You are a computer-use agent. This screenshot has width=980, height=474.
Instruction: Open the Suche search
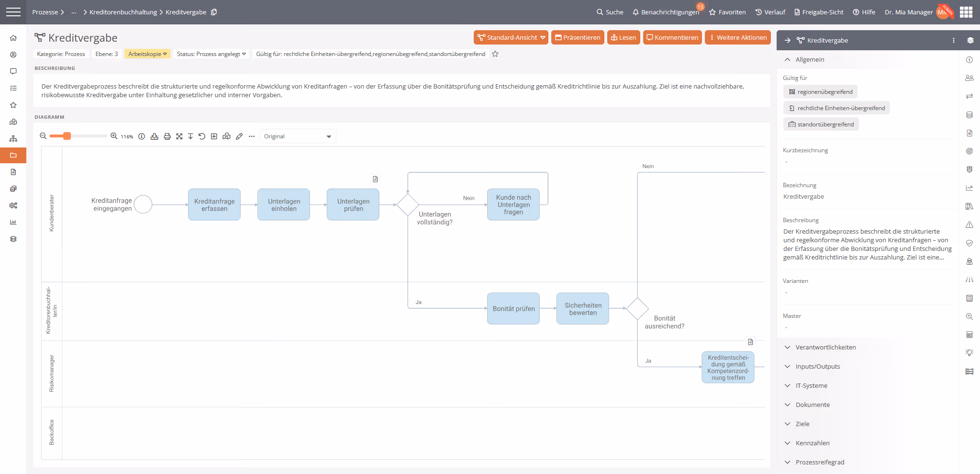[610, 12]
